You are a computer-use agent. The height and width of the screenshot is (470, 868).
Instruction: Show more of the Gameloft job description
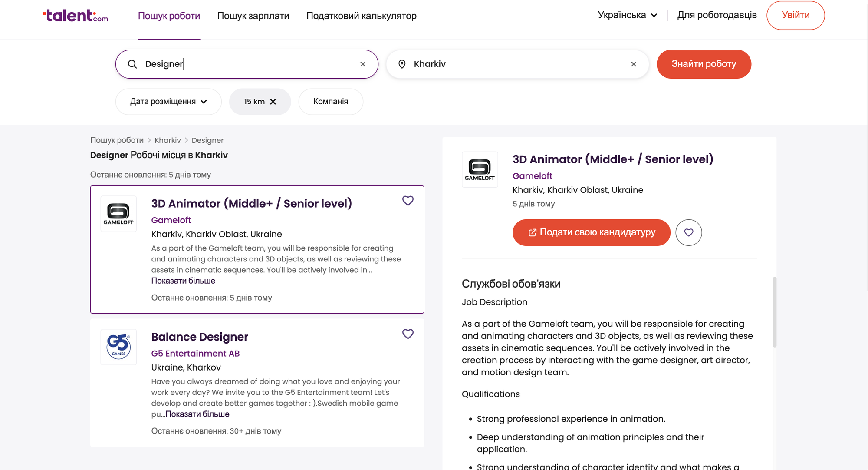[183, 281]
